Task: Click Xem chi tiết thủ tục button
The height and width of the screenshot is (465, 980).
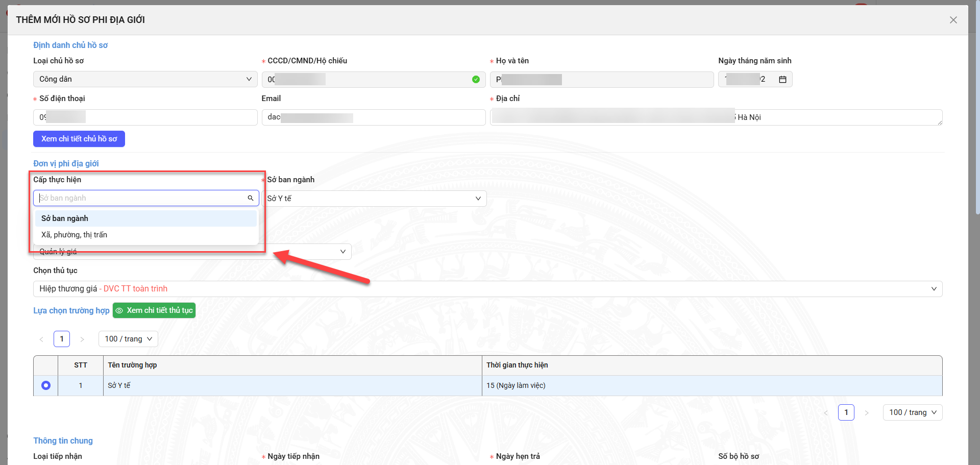Action: pyautogui.click(x=154, y=310)
